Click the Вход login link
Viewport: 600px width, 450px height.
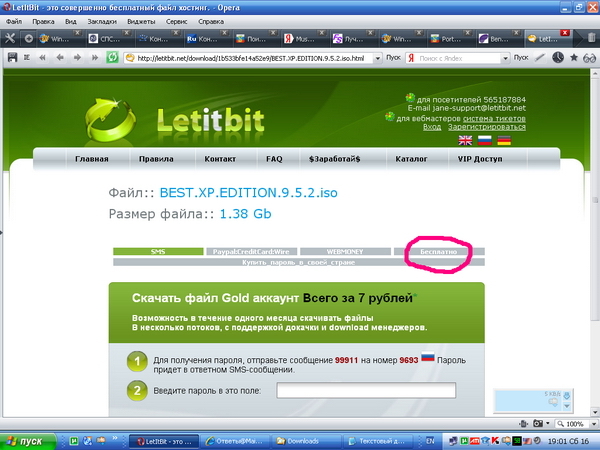tap(432, 127)
